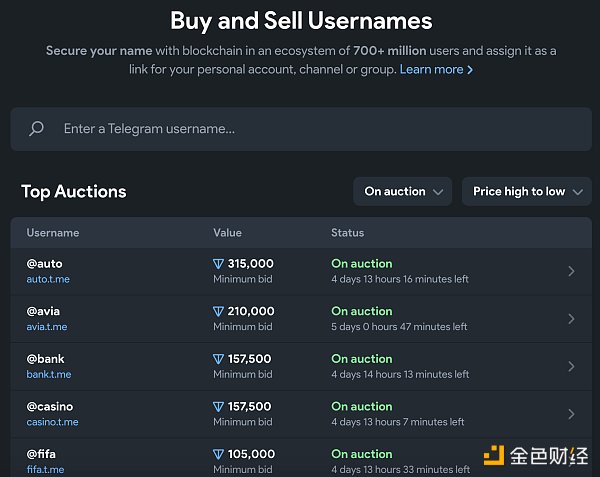
Task: Expand the Price high to low dropdown
Action: [x=526, y=192]
